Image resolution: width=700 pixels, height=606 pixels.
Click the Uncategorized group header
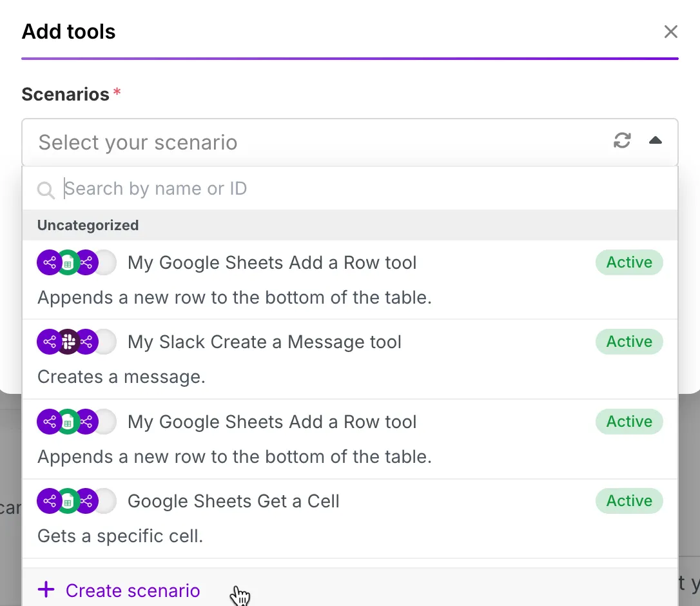click(x=350, y=225)
